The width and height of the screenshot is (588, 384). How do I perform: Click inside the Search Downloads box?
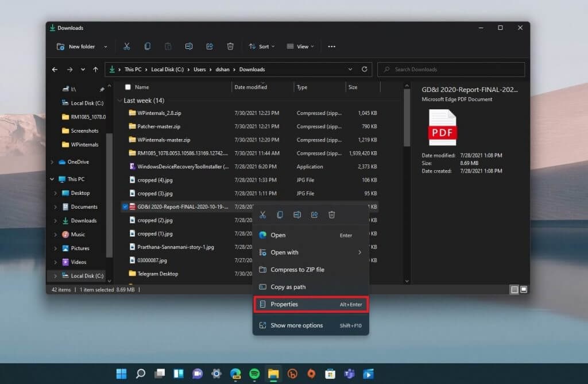click(451, 69)
